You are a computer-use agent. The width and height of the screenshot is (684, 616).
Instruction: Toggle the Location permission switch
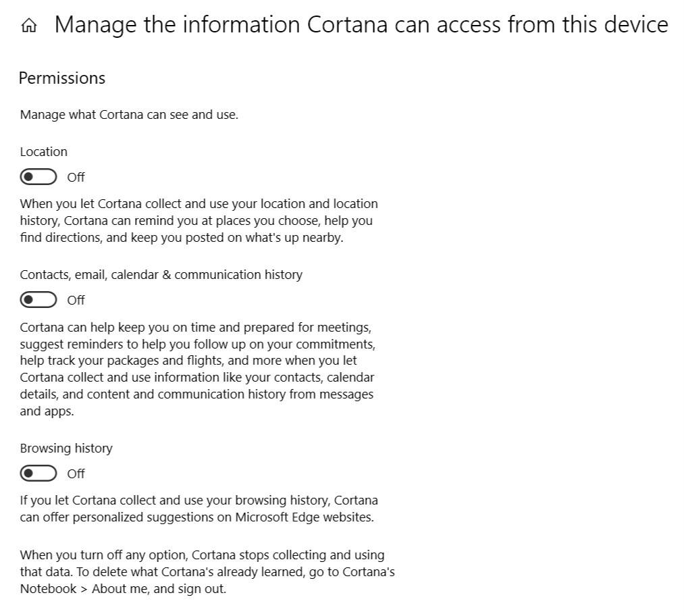[38, 177]
